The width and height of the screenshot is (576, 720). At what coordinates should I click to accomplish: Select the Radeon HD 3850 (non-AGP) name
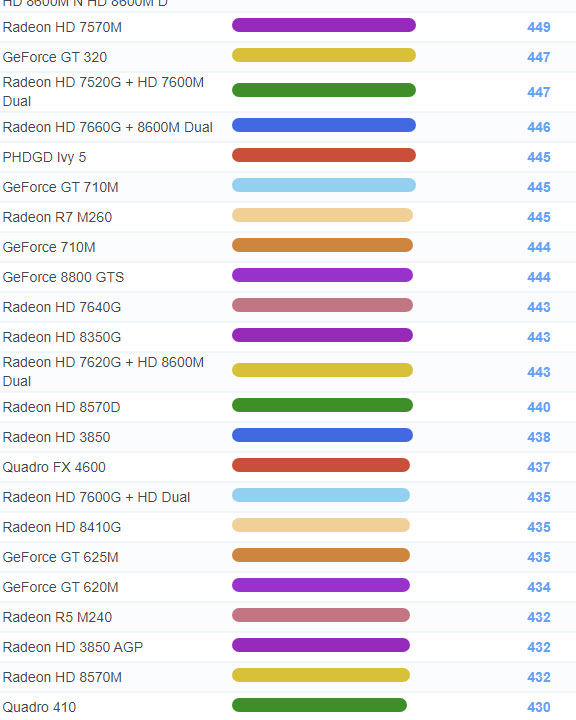[56, 437]
